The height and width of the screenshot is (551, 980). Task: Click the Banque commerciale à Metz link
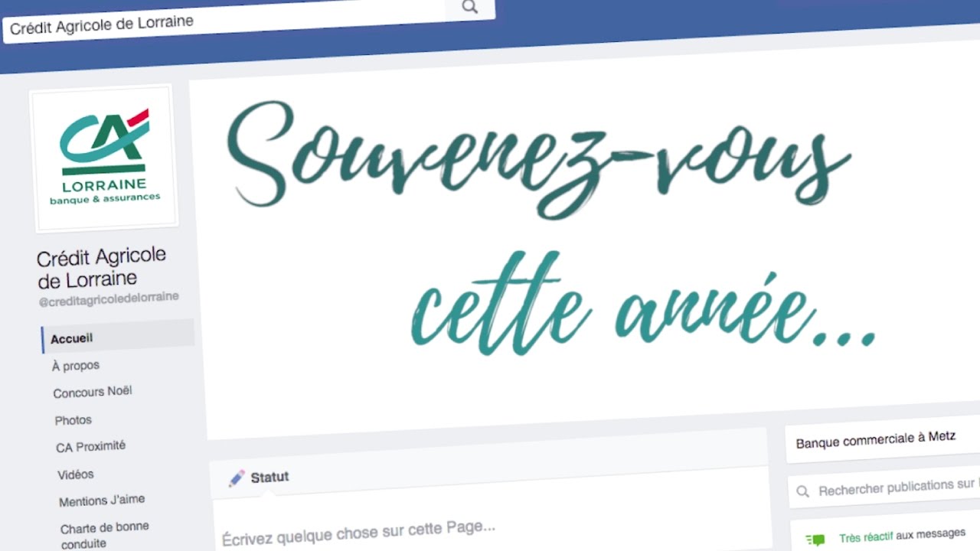tap(876, 440)
